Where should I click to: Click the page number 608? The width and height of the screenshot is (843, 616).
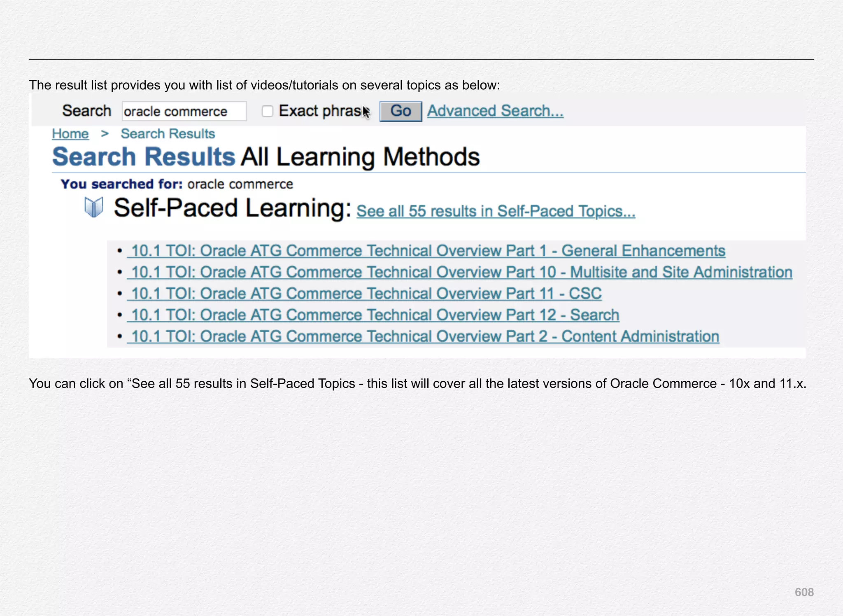coord(804,592)
